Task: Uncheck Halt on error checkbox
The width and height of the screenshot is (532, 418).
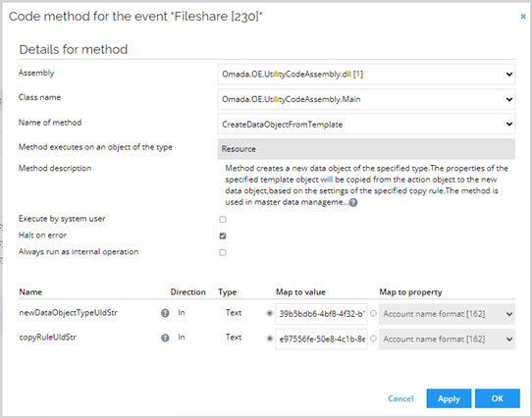Action: click(x=223, y=235)
